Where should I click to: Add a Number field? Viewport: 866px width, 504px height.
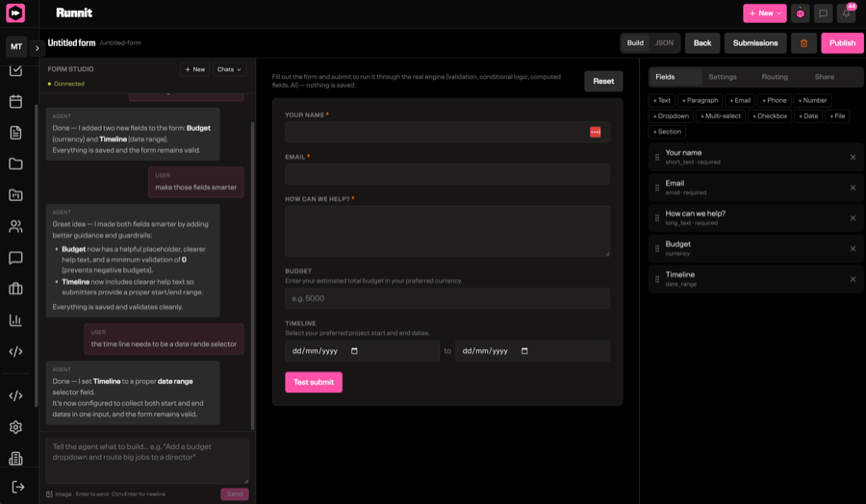point(812,100)
